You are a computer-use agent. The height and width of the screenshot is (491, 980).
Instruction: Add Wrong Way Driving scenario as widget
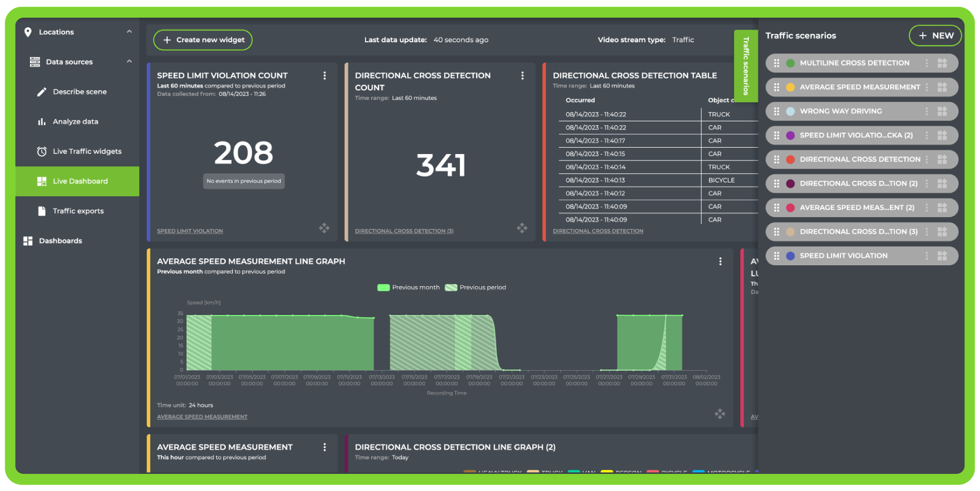point(943,111)
